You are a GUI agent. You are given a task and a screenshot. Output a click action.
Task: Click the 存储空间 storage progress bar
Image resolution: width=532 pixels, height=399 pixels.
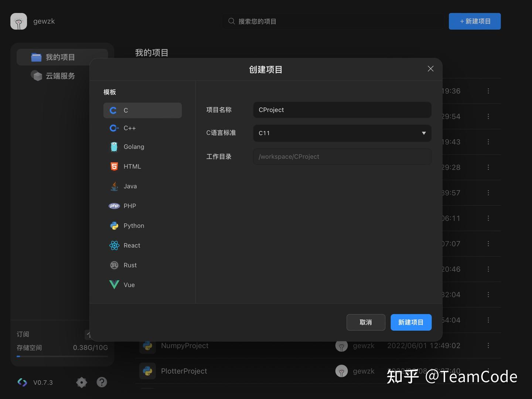point(62,356)
